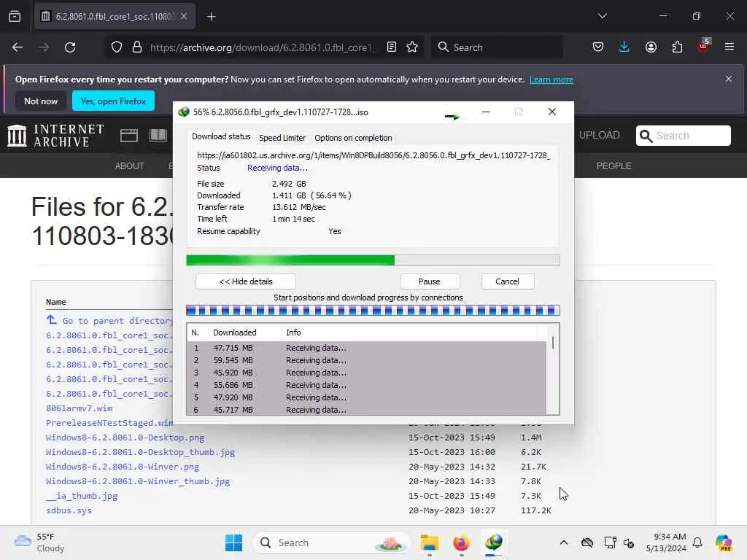Open the Windows Start menu
Image resolution: width=747 pixels, height=560 pixels.
233,542
